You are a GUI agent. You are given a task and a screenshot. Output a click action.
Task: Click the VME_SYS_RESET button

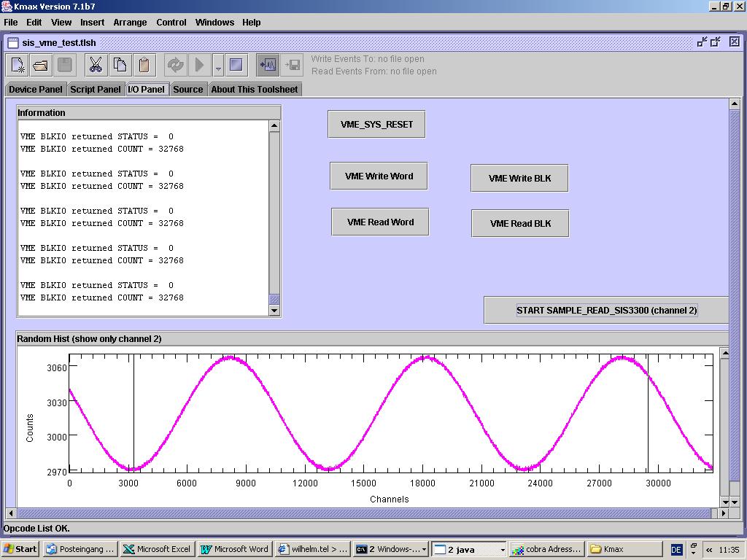tap(376, 124)
